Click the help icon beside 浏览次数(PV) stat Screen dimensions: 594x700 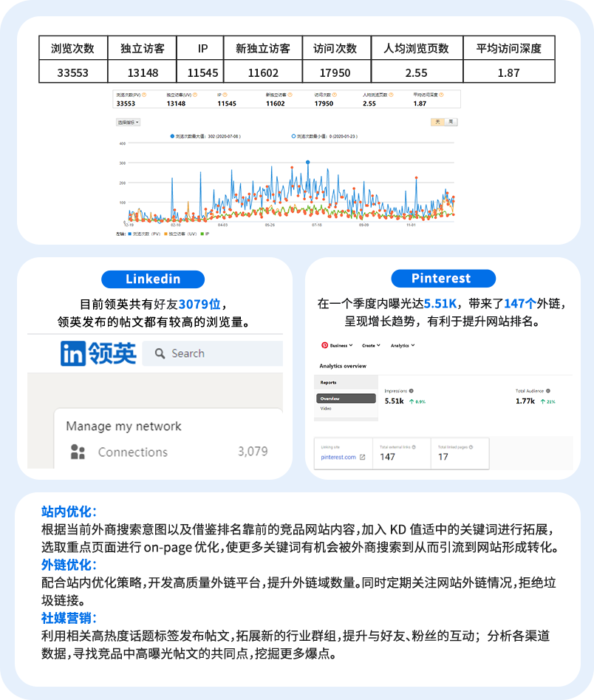click(x=144, y=95)
